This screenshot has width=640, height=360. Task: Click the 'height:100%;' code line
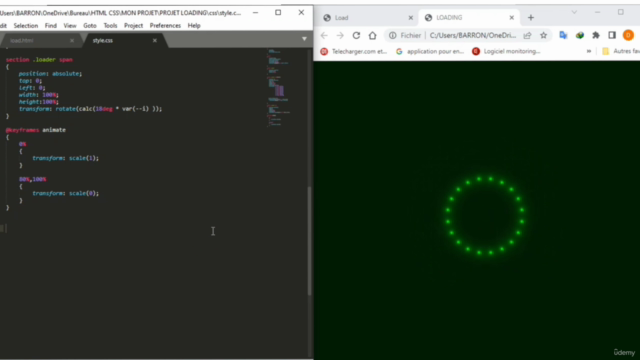(38, 102)
